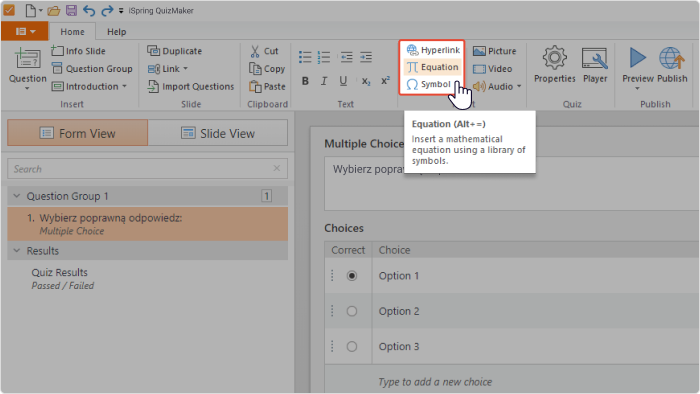700x394 pixels.
Task: Mark Option 3 as correct
Action: (352, 346)
